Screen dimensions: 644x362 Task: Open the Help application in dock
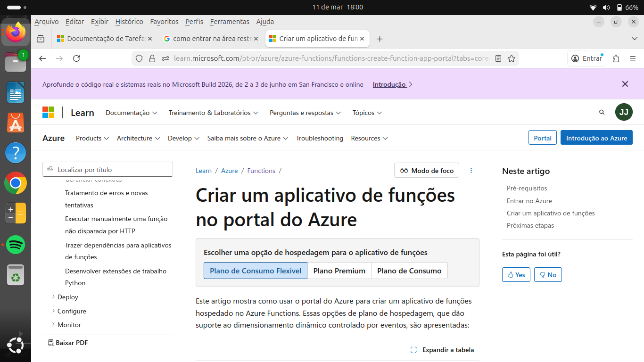click(16, 153)
